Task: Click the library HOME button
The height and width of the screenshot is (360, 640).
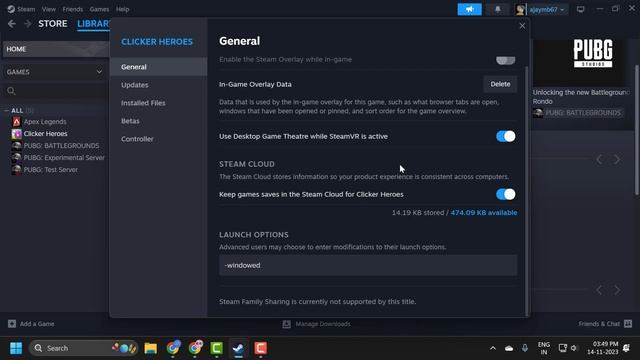Action: (56, 49)
